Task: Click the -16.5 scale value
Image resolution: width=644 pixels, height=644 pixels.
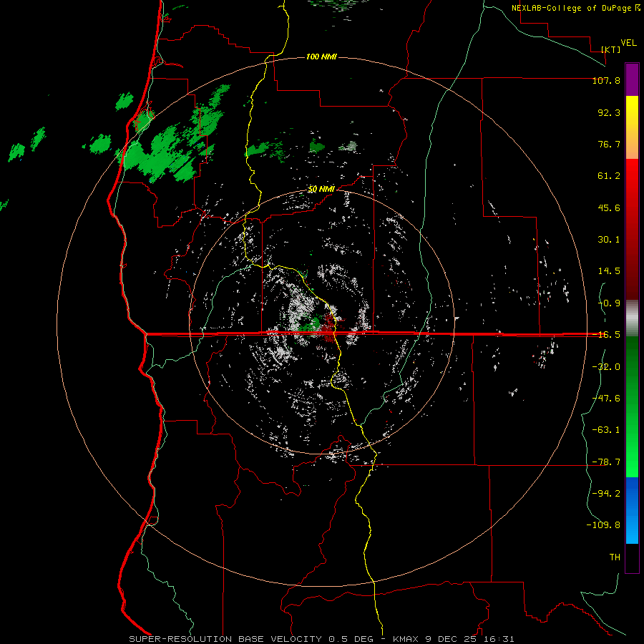Action: coord(606,335)
